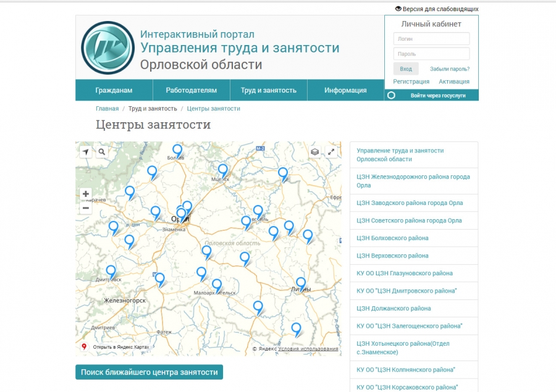Viewport: 556px width, 392px height.
Task: Click red Yandex Maps marker icon
Action: [x=84, y=347]
